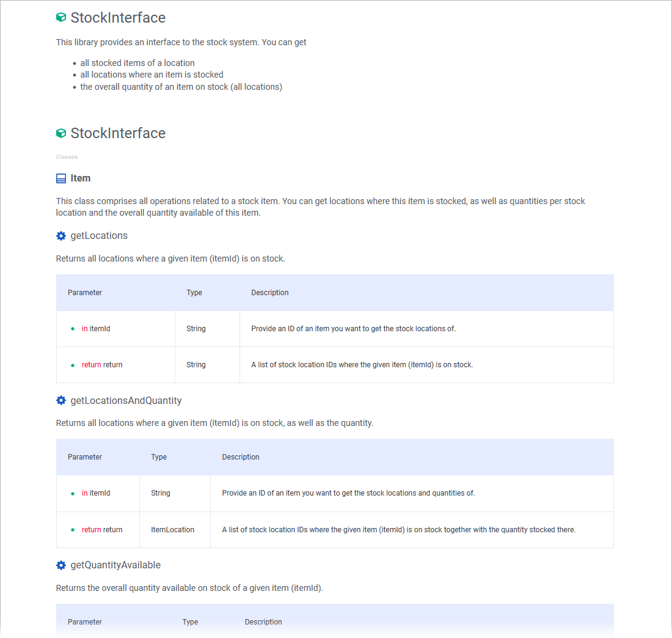This screenshot has width=672, height=638.
Task: Click the cube icon beside the top StockInterface title
Action: [61, 18]
